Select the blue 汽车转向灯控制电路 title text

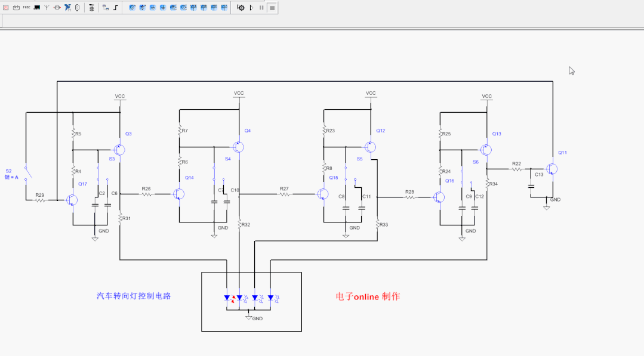[x=134, y=296]
